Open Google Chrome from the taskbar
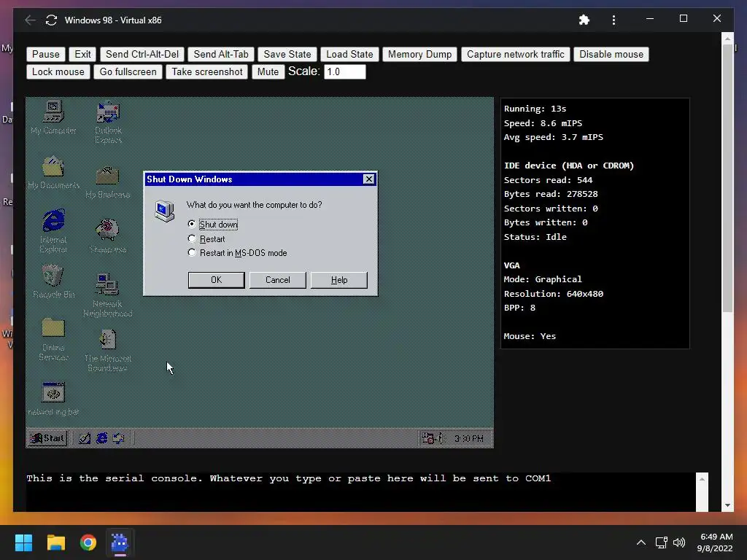The width and height of the screenshot is (747, 560). pyautogui.click(x=88, y=542)
